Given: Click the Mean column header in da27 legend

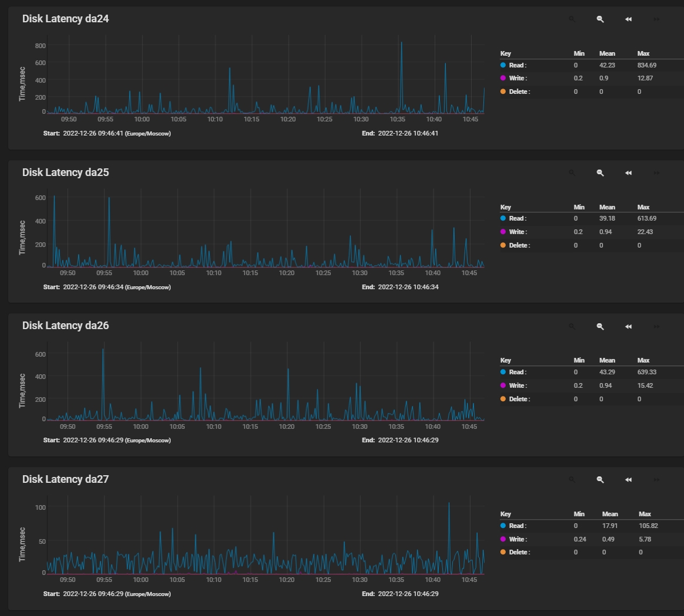Looking at the screenshot, I should (x=610, y=514).
